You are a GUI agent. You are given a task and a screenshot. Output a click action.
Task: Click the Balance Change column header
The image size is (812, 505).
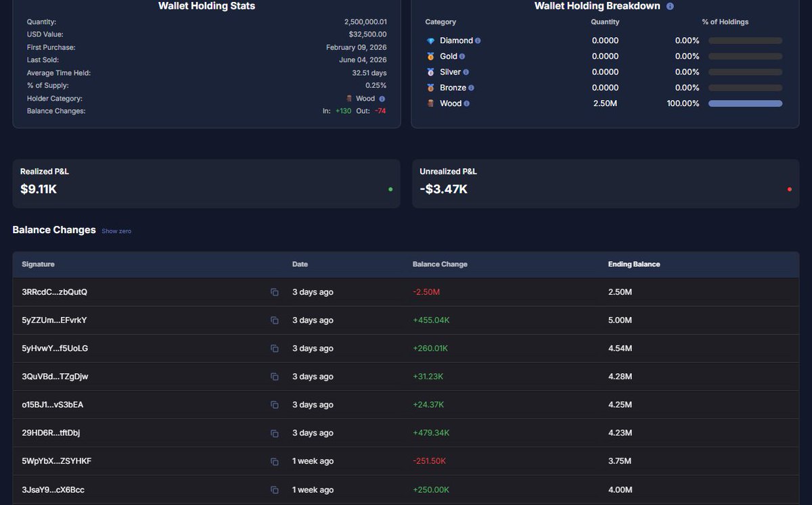[440, 264]
